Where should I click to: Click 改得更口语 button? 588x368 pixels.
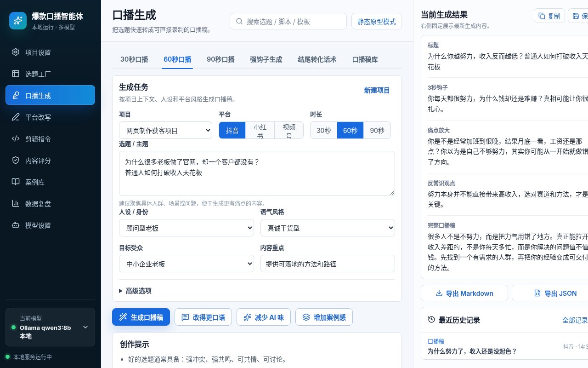[203, 317]
